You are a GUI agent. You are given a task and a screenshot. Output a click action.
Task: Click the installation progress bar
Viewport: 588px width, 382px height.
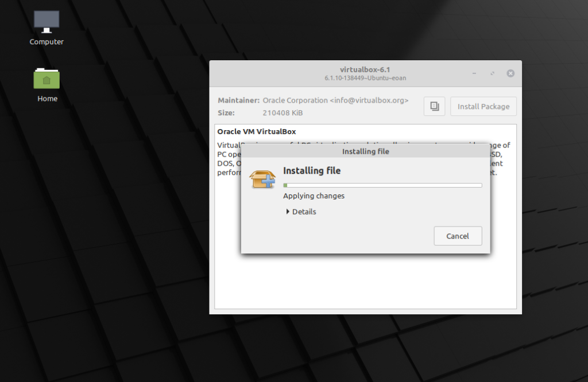pos(382,185)
